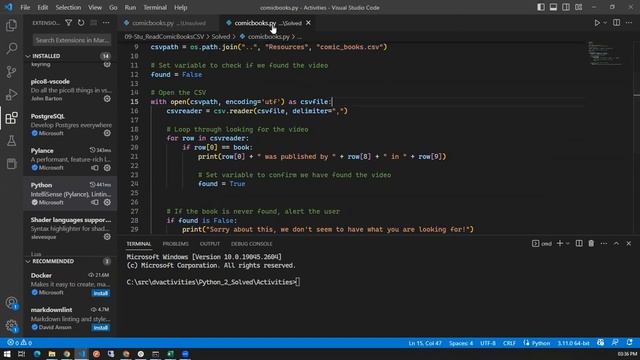Toggle secondary side bar visibility
The height and width of the screenshot is (360, 640).
point(566,7)
